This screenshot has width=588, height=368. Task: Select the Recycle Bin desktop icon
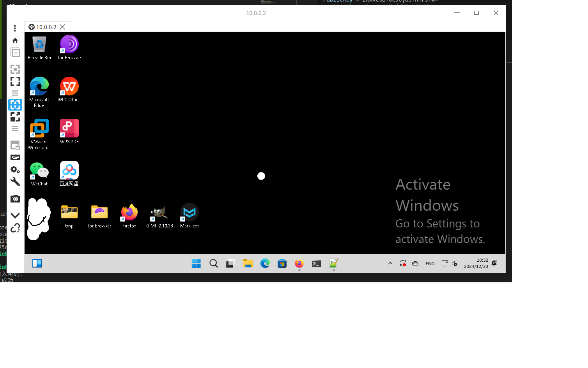point(39,48)
